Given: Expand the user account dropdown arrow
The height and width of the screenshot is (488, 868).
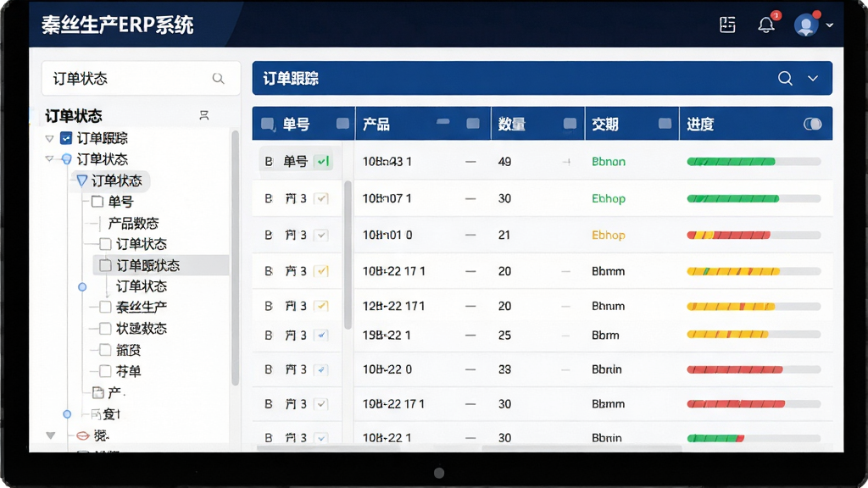Looking at the screenshot, I should [829, 25].
